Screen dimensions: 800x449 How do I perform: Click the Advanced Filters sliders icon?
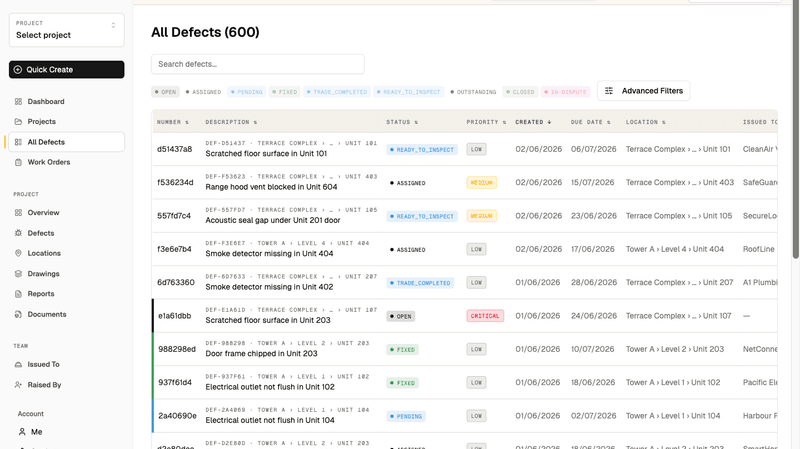pos(609,91)
